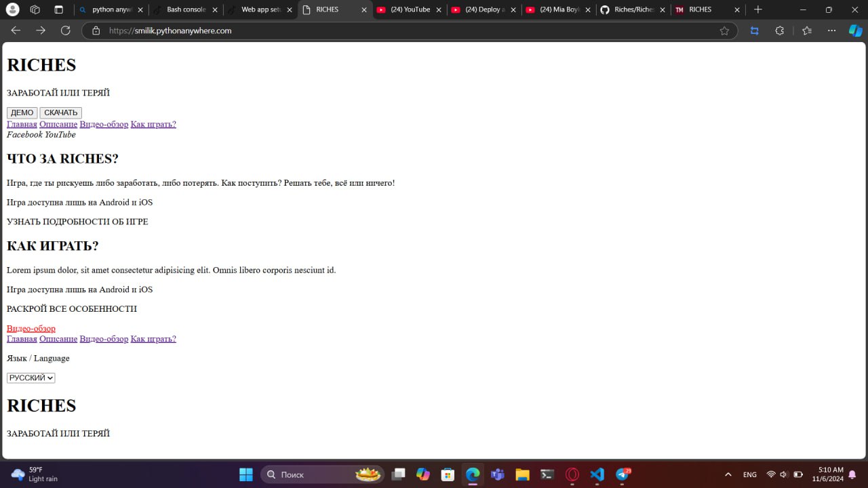Open the Wi-Fi network tray icon
Image resolution: width=868 pixels, height=488 pixels.
pyautogui.click(x=771, y=474)
